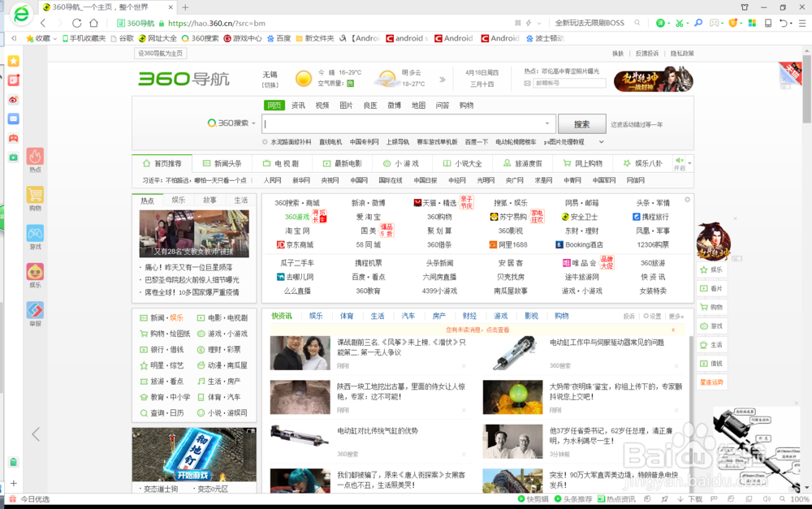Switch news feed to 体育 tab
Screen dimensions: 812x509
point(347,316)
